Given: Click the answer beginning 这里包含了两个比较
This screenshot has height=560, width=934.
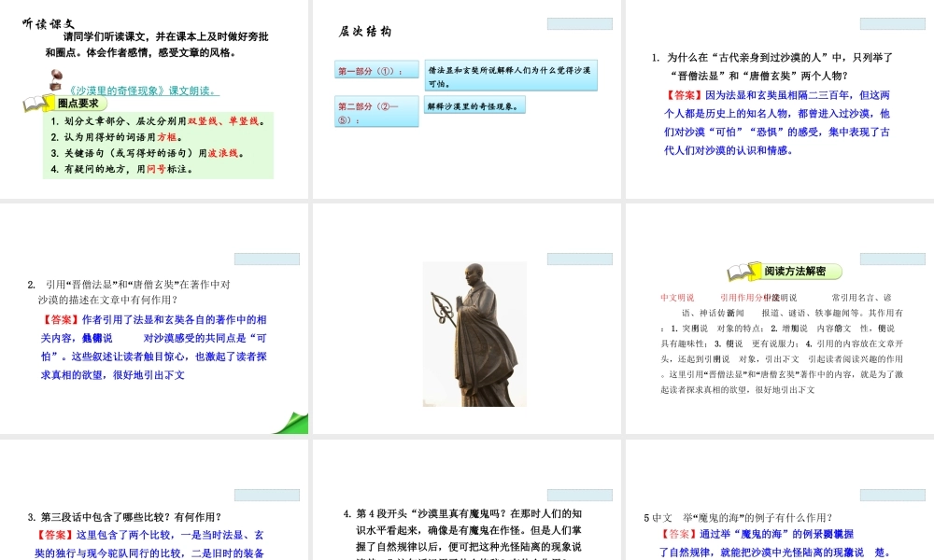Looking at the screenshot, I should pyautogui.click(x=149, y=544).
